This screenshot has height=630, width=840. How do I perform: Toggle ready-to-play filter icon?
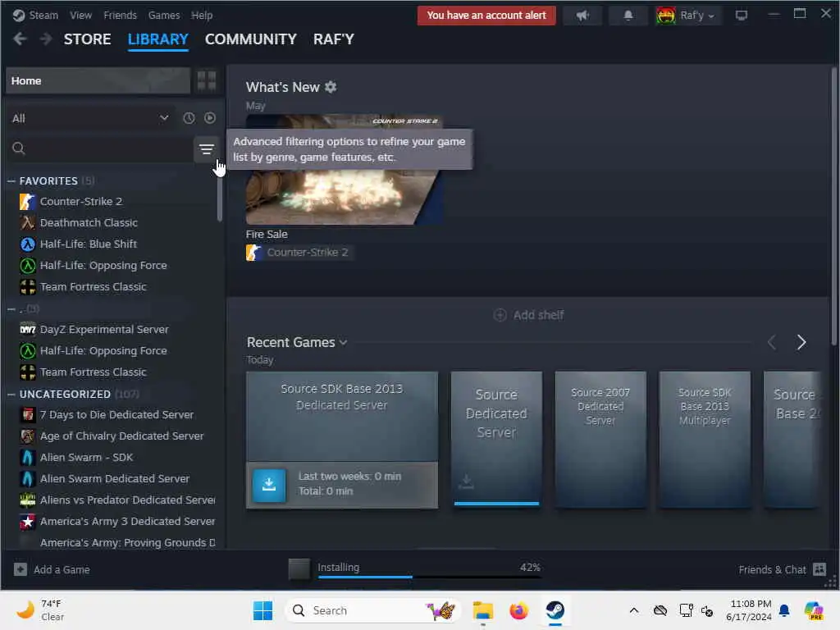[209, 118]
